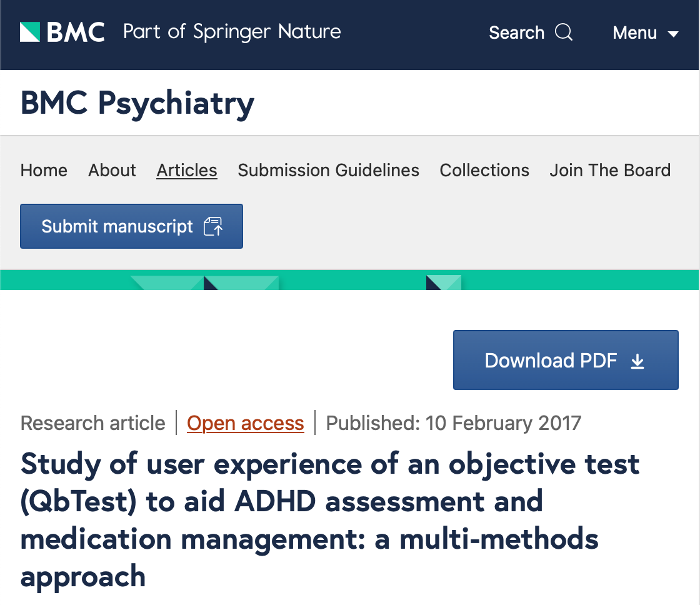Image resolution: width=700 pixels, height=605 pixels.
Task: Click the QbTest study article title
Action: point(312,521)
